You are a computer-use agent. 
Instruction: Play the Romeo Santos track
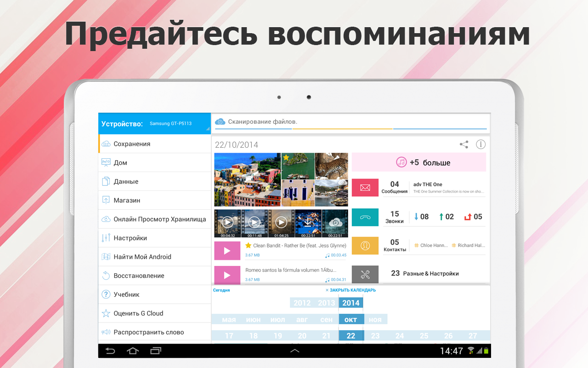[227, 275]
